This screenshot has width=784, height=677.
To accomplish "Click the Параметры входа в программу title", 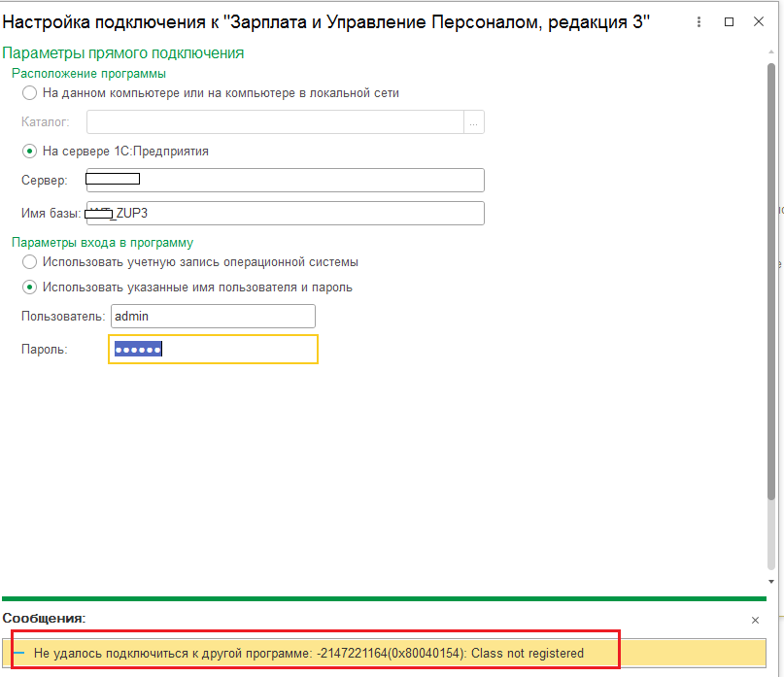I will [103, 243].
